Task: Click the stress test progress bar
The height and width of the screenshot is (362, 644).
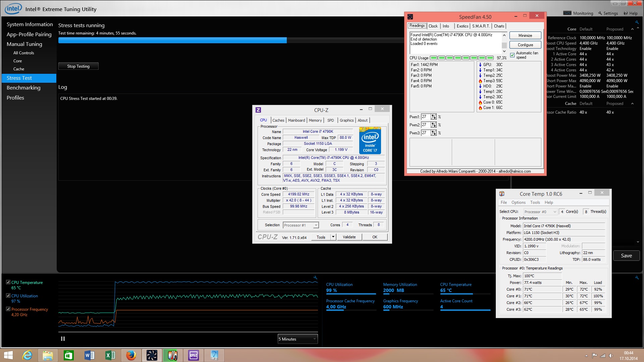Action: [x=231, y=40]
